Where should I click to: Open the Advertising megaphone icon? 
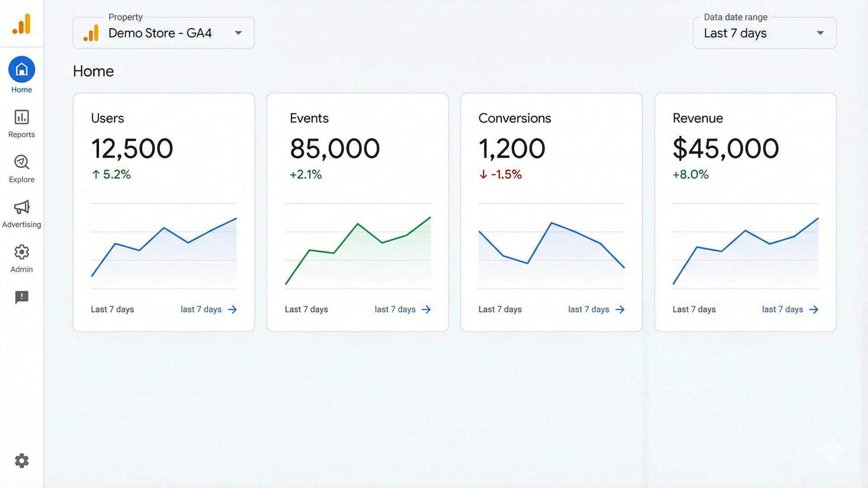point(21,207)
